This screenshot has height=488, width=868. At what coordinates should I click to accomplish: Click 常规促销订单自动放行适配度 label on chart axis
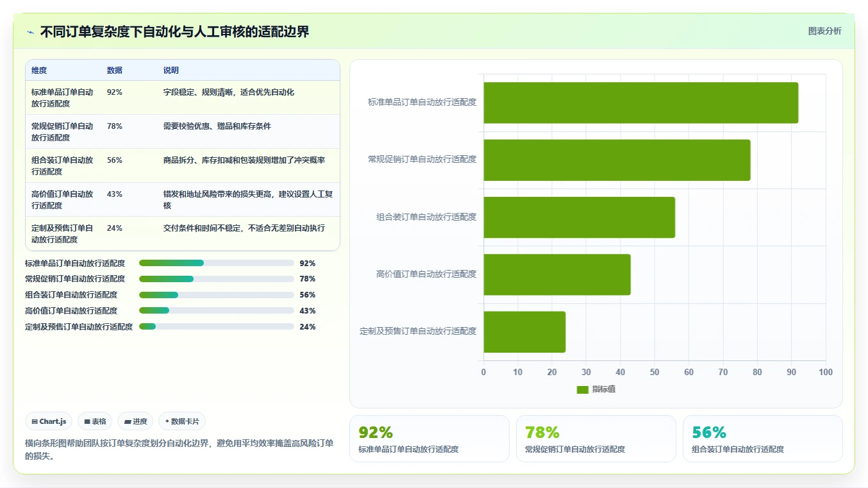click(x=422, y=160)
